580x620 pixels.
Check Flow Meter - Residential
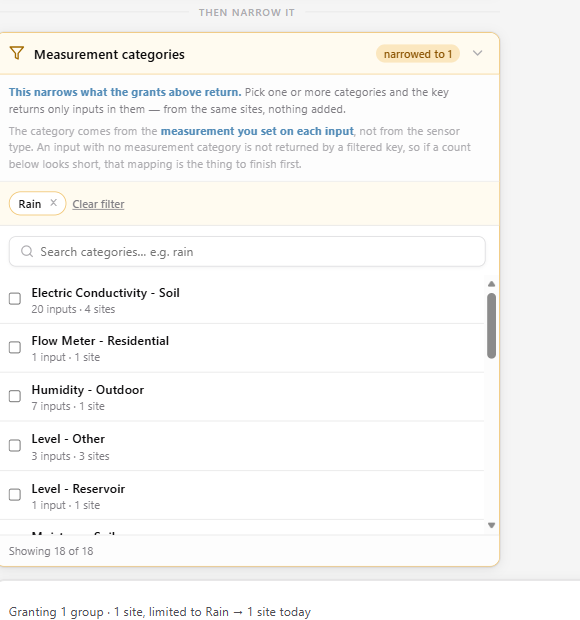pyautogui.click(x=15, y=348)
